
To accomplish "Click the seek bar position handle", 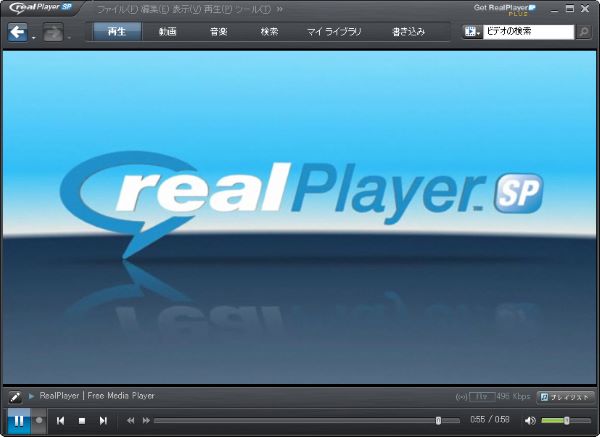I will [438, 421].
